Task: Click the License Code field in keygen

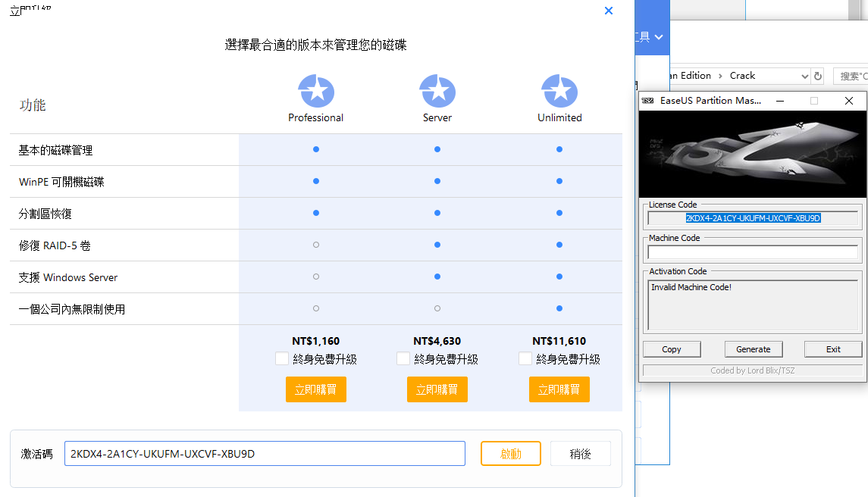Action: tap(753, 218)
